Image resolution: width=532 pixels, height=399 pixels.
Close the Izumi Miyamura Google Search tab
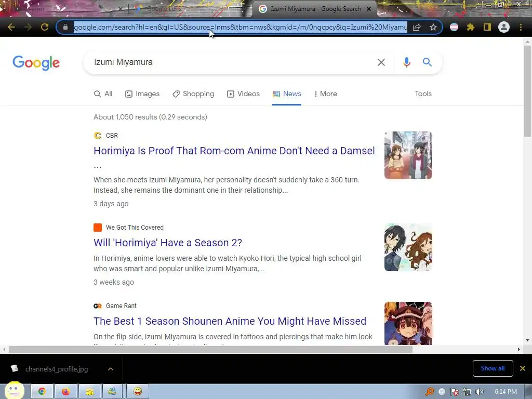[369, 9]
